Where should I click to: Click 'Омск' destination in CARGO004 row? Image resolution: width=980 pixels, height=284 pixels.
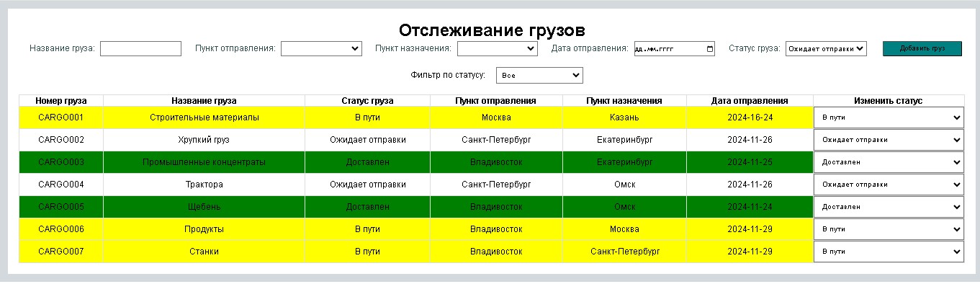click(x=624, y=185)
